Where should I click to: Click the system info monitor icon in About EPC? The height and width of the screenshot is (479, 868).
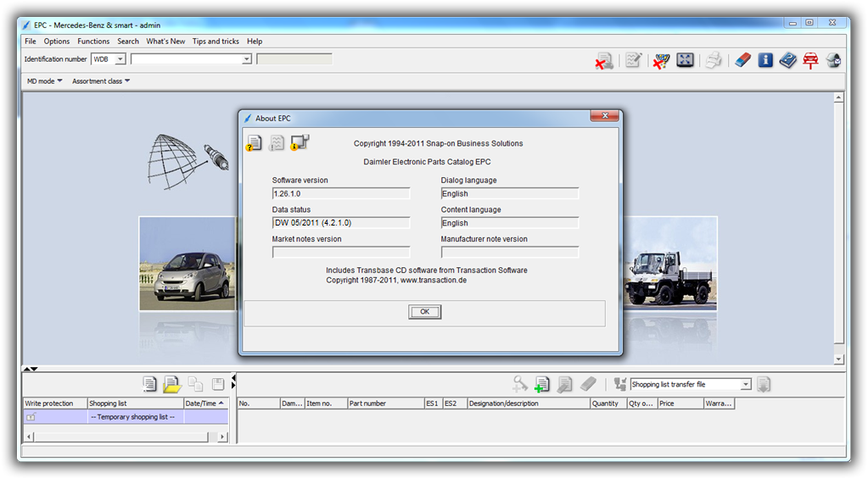point(300,142)
